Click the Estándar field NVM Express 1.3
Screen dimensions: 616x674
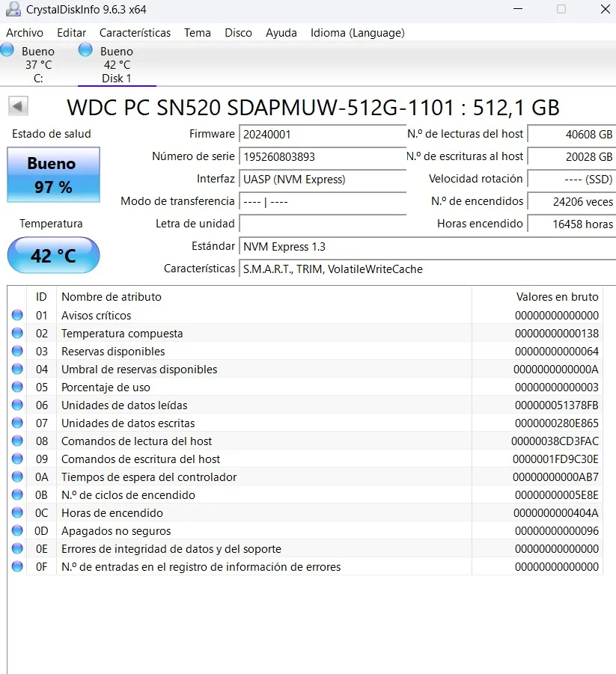coord(427,246)
